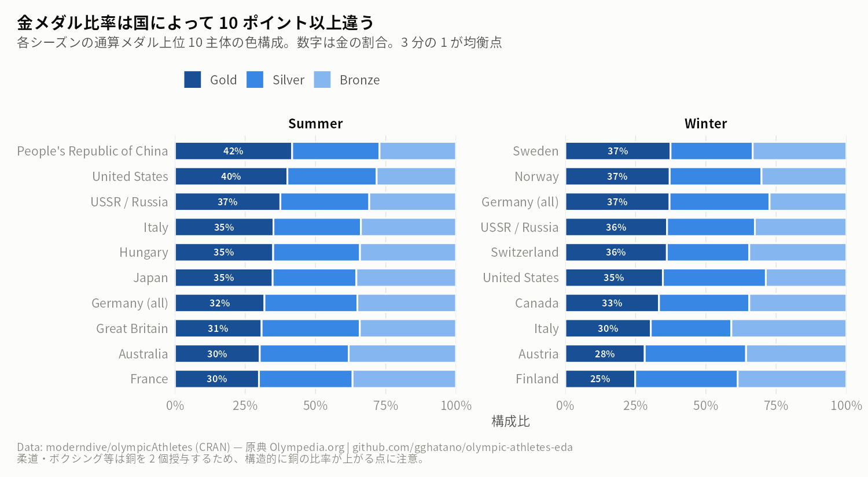Image resolution: width=868 pixels, height=477 pixels.
Task: Click the 構成比 x-axis title
Action: (x=510, y=421)
